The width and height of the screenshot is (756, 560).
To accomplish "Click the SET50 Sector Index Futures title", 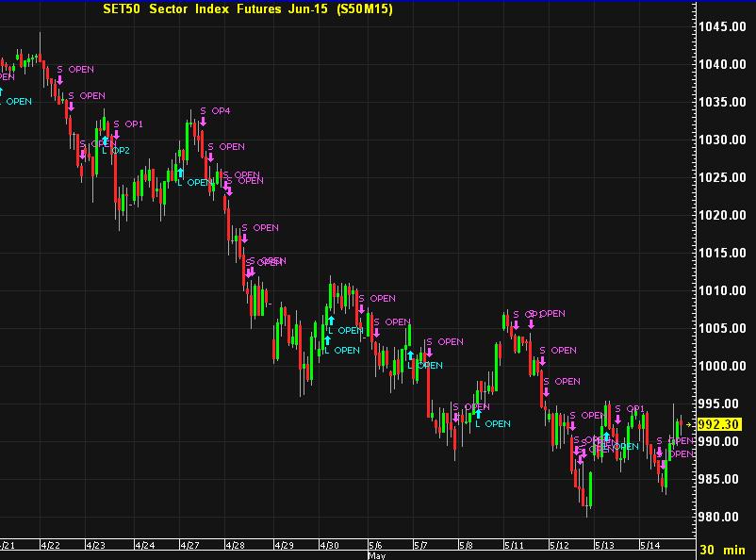I will pyautogui.click(x=246, y=8).
